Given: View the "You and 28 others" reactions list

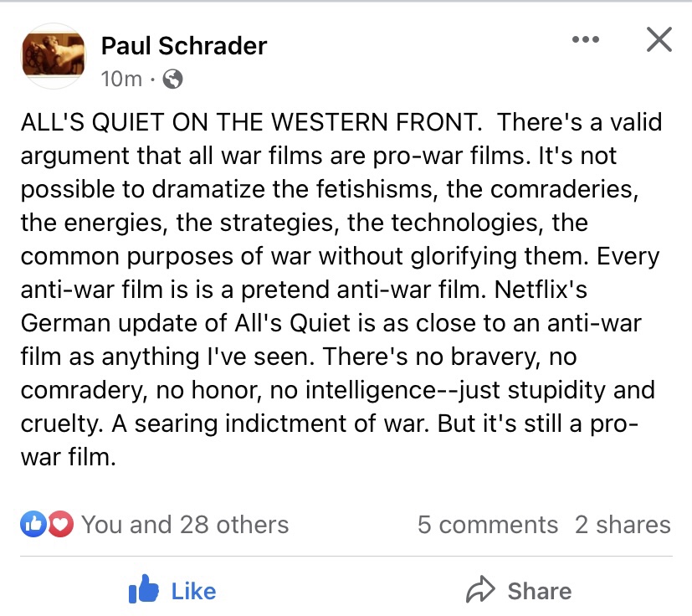Looking at the screenshot, I should [185, 525].
